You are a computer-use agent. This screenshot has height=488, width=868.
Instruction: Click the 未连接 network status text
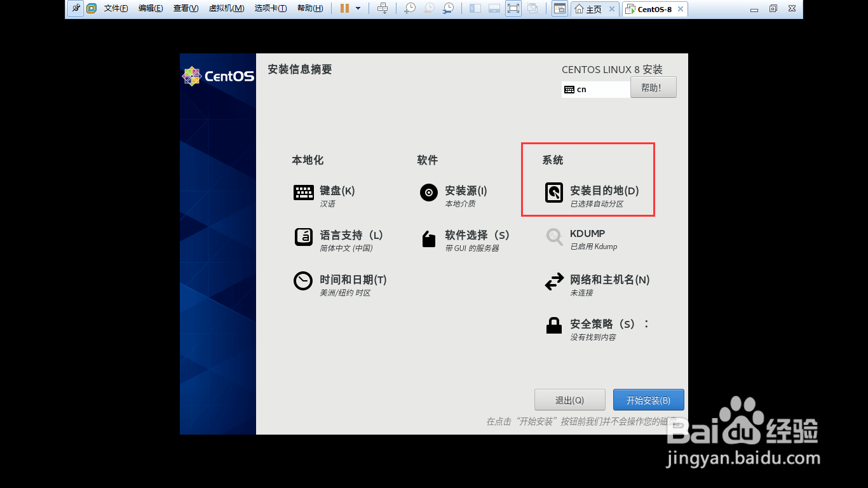[x=581, y=293]
